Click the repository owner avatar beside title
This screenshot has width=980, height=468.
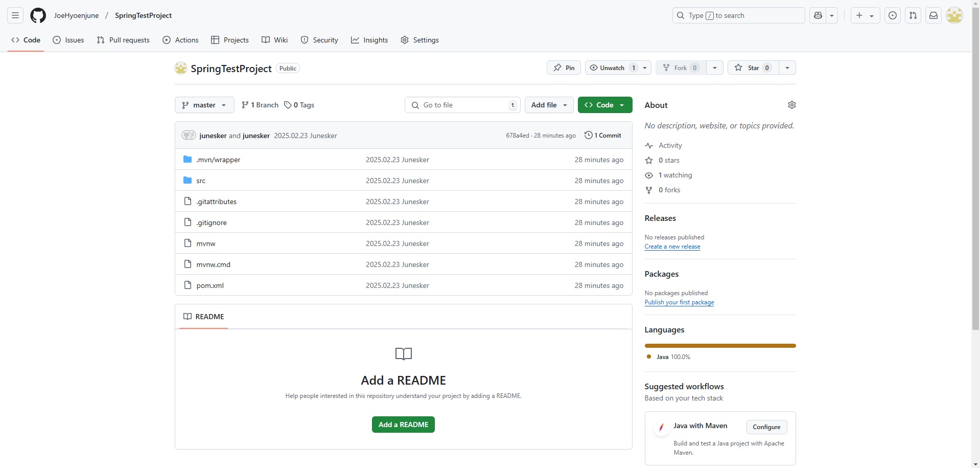point(181,68)
